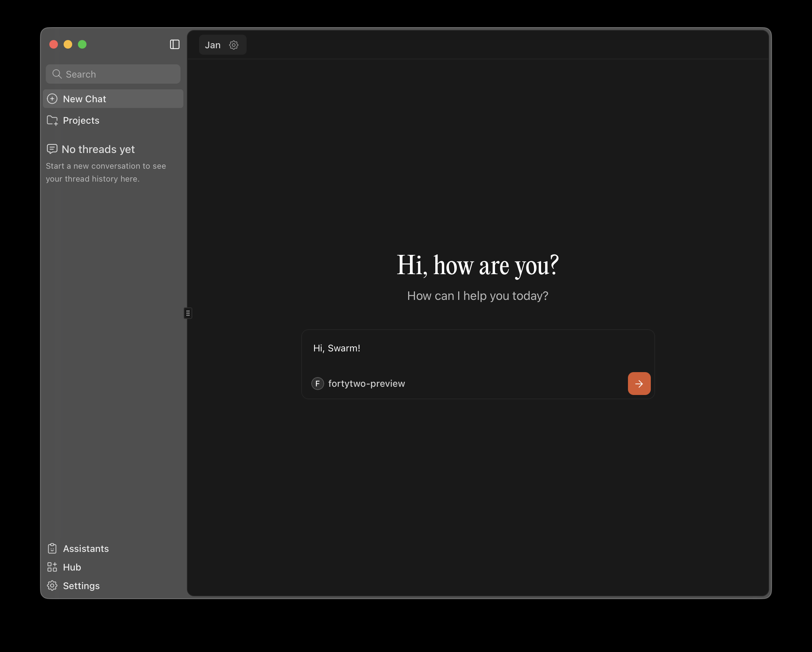Click the message text Hi, Swarm!
The image size is (812, 652).
click(x=336, y=348)
